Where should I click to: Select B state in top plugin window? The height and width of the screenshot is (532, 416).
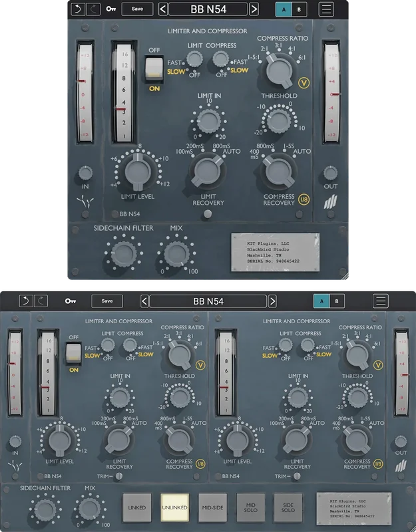pyautogui.click(x=299, y=9)
